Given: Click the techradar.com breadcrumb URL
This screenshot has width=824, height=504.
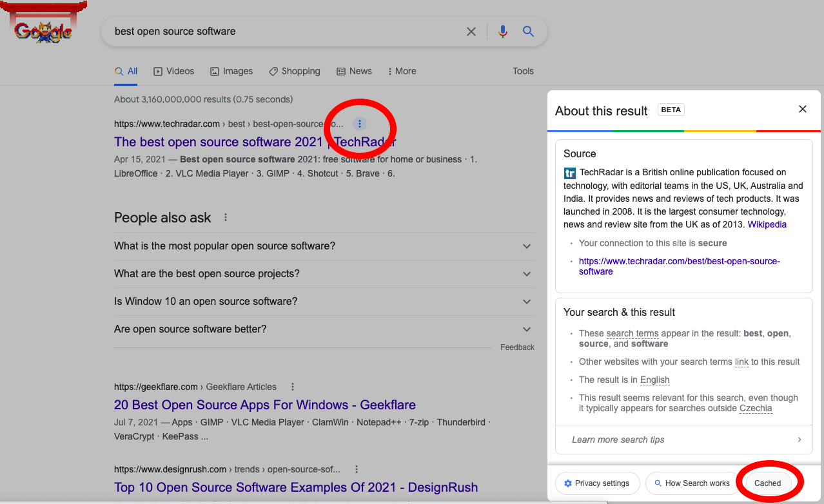Looking at the screenshot, I should [x=229, y=124].
